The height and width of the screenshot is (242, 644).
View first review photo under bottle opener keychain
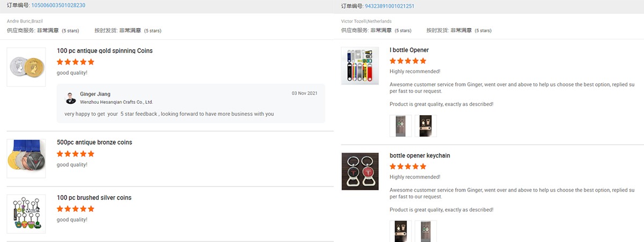[x=400, y=231]
